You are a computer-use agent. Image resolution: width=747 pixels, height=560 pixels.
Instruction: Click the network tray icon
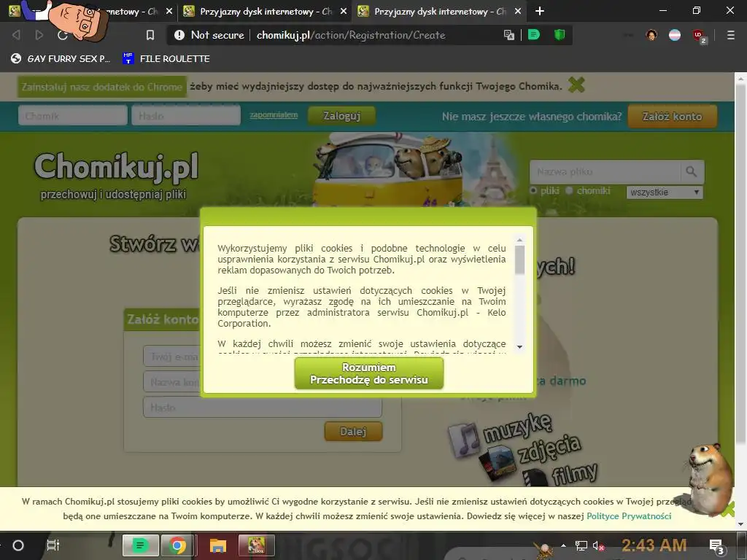581,545
